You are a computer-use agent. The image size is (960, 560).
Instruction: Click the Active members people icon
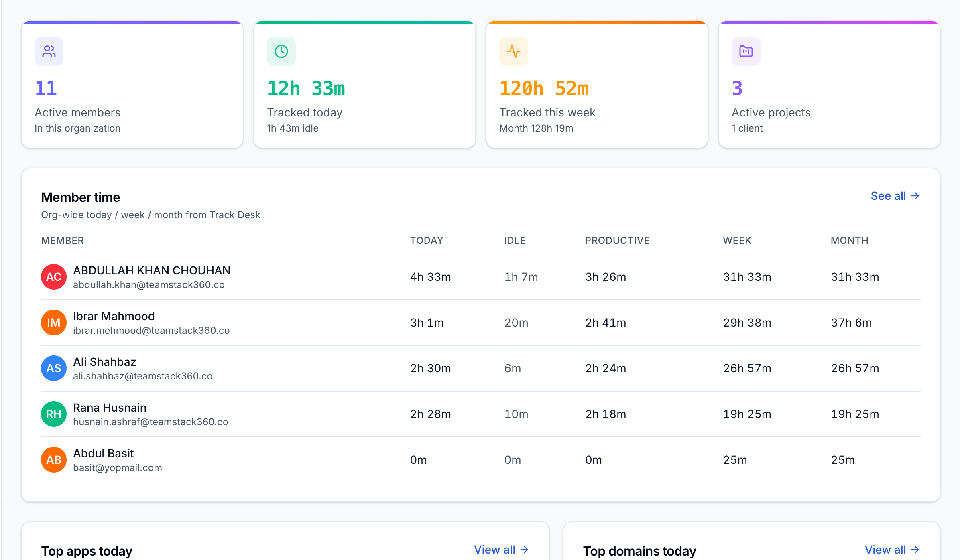click(x=49, y=51)
